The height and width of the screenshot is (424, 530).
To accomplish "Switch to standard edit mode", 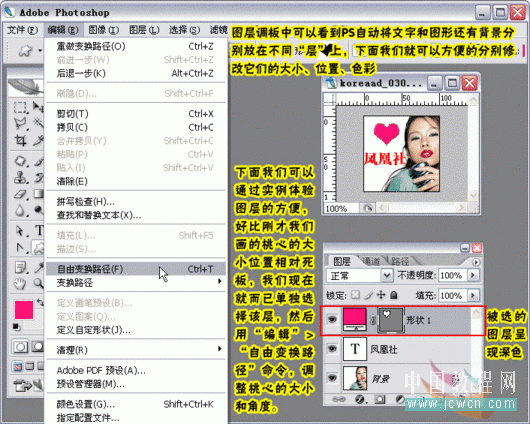I will [x=20, y=347].
